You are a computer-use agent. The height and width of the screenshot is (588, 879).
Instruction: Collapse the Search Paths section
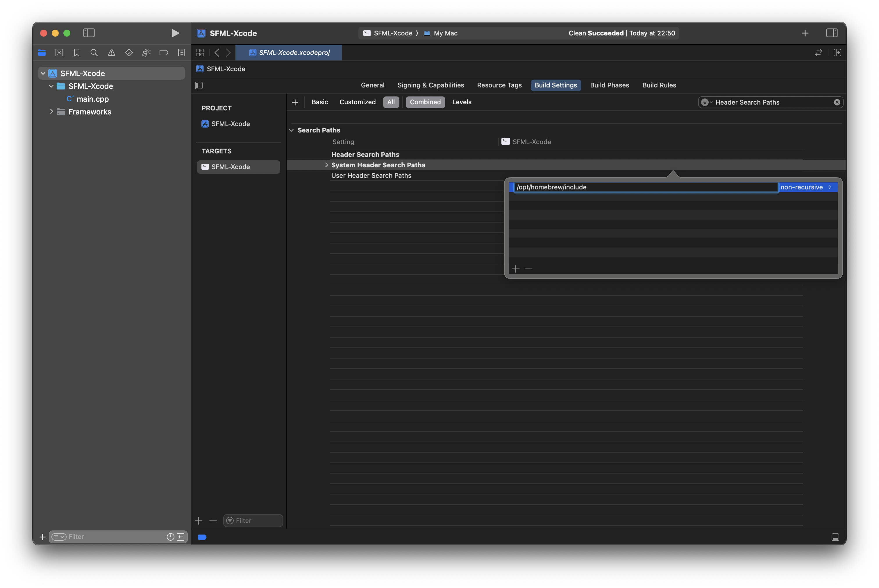pyautogui.click(x=291, y=130)
